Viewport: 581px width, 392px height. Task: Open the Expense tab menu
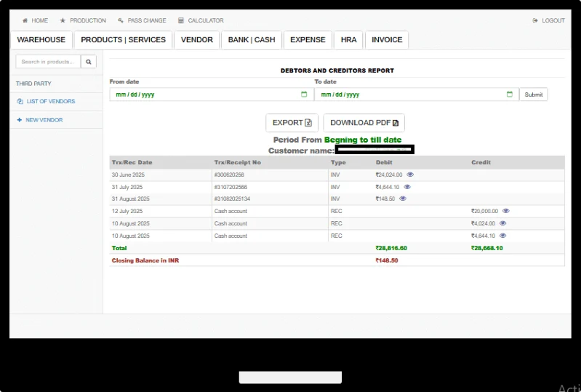pyautogui.click(x=308, y=40)
